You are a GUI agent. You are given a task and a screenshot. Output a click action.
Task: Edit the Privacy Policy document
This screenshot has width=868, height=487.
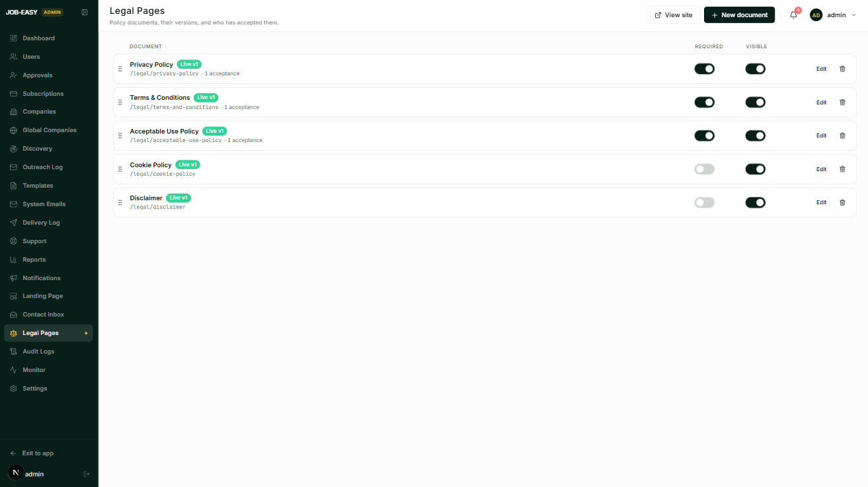click(x=821, y=69)
